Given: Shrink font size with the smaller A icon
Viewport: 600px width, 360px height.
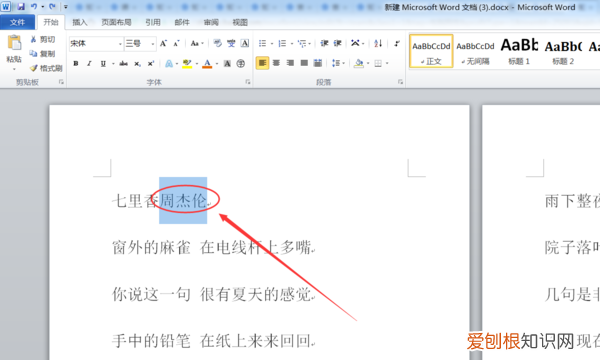Looking at the screenshot, I should 176,43.
